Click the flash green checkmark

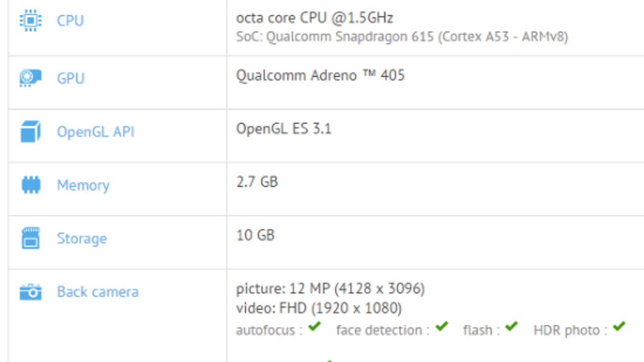[x=512, y=327]
